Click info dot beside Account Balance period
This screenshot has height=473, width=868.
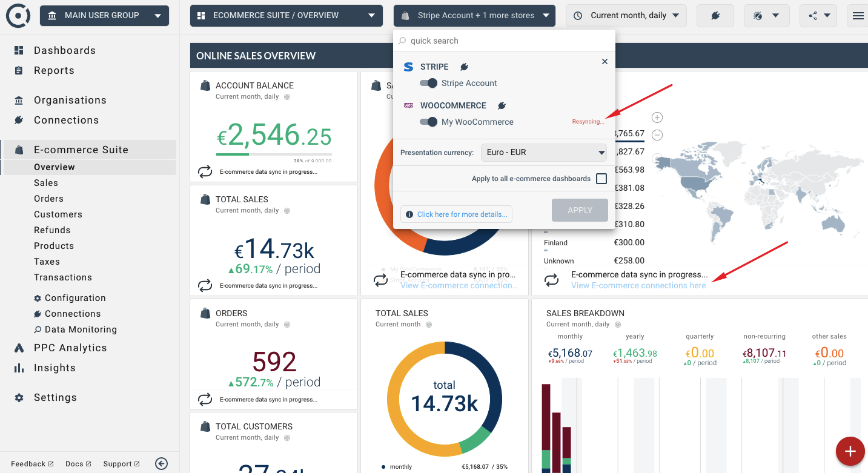click(x=287, y=97)
